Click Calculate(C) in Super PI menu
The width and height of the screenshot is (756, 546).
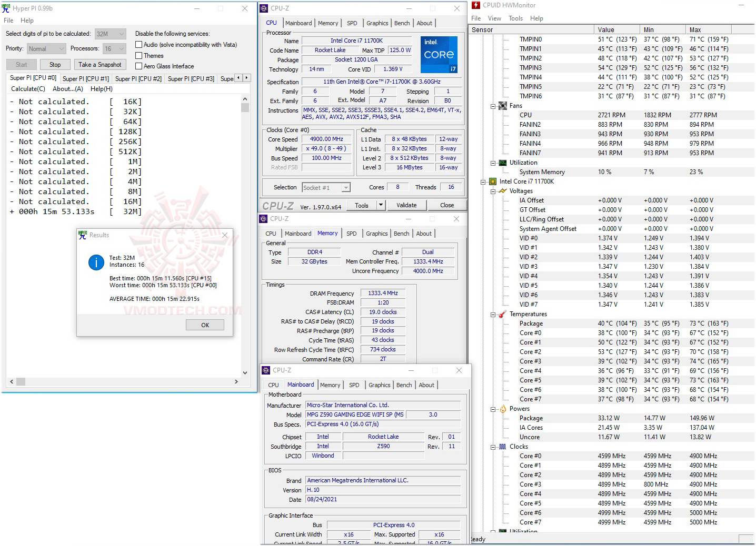click(28, 89)
